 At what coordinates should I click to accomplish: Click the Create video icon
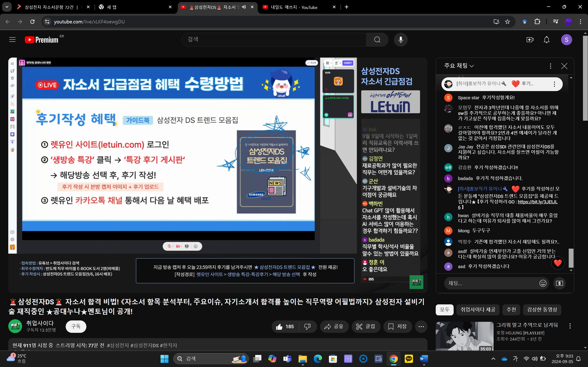[x=530, y=39]
